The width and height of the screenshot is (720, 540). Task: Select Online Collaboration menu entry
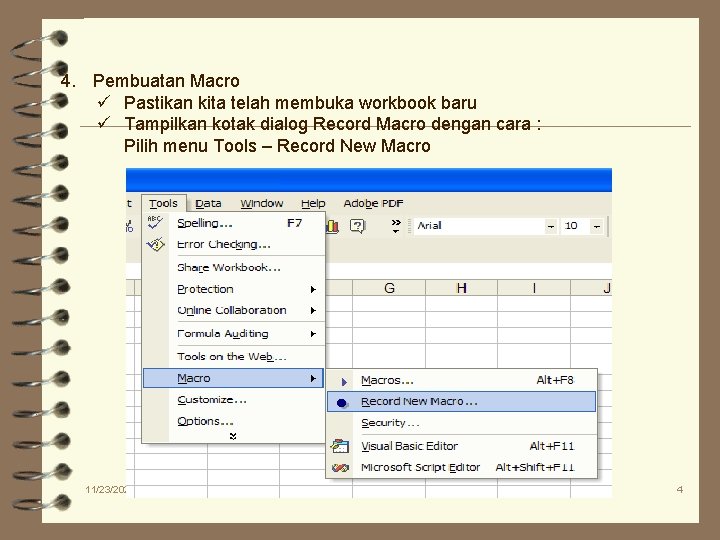click(233, 310)
